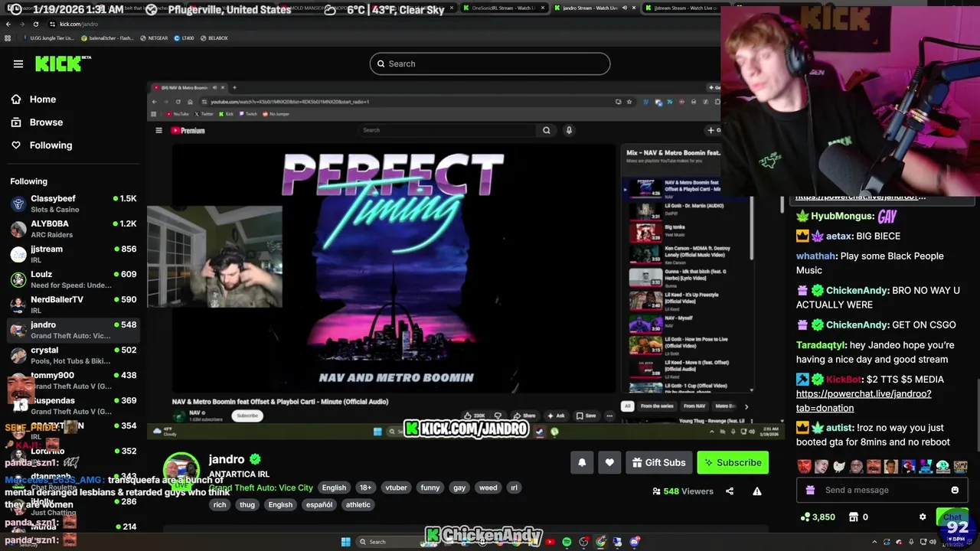The height and width of the screenshot is (551, 980).
Task: Open NerdBallerTV channel in following list
Action: tap(73, 305)
